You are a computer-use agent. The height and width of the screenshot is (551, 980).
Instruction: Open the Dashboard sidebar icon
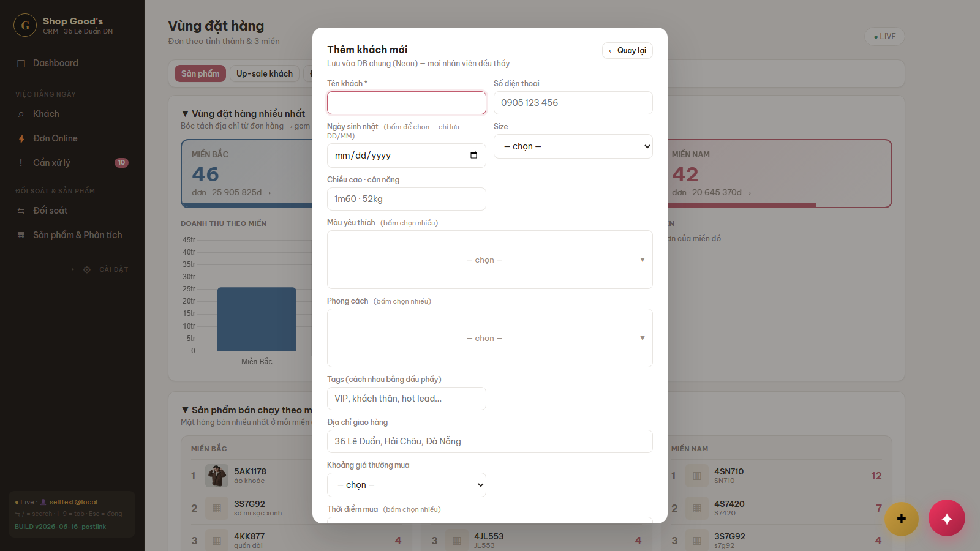(x=21, y=64)
